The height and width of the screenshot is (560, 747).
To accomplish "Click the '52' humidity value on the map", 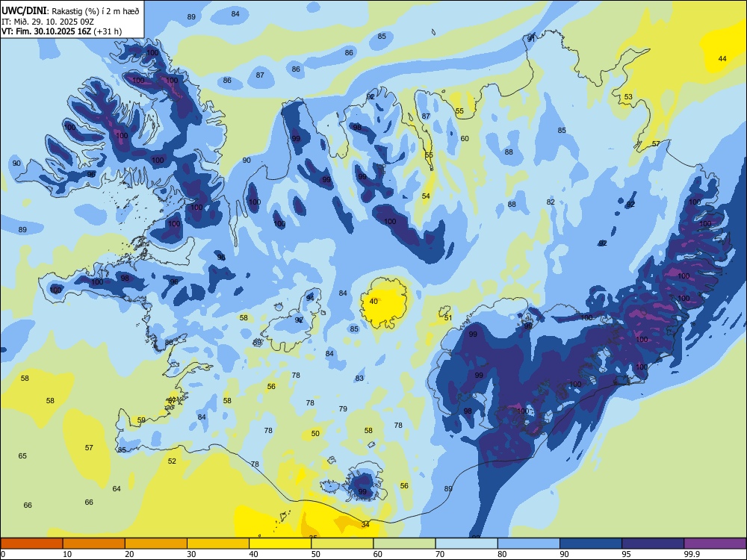I will (x=172, y=461).
